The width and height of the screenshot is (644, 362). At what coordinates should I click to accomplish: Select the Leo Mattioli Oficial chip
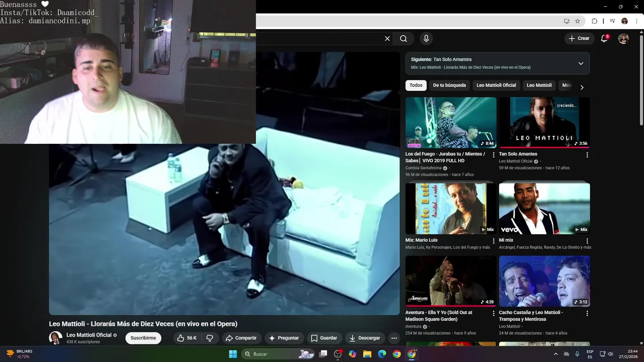[x=496, y=85]
